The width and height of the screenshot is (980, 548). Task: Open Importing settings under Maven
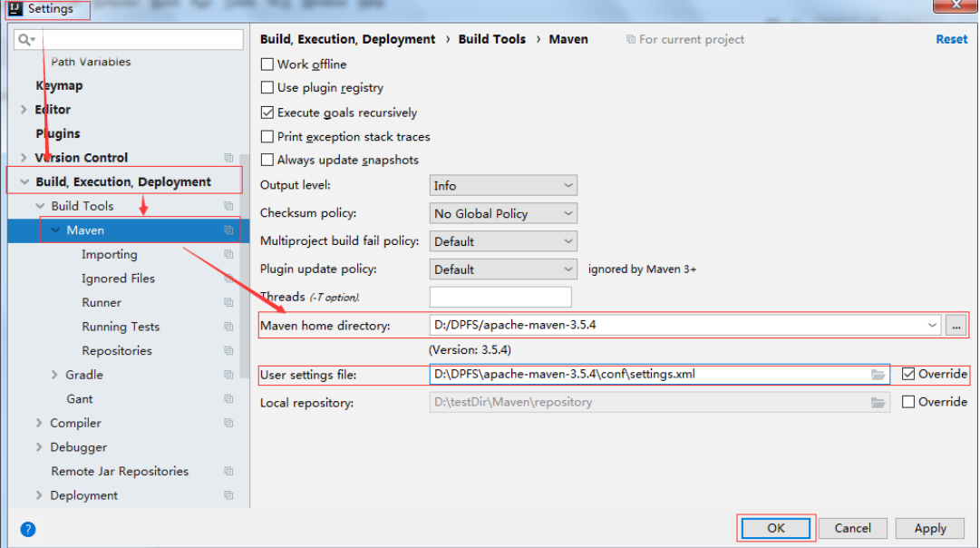coord(110,255)
